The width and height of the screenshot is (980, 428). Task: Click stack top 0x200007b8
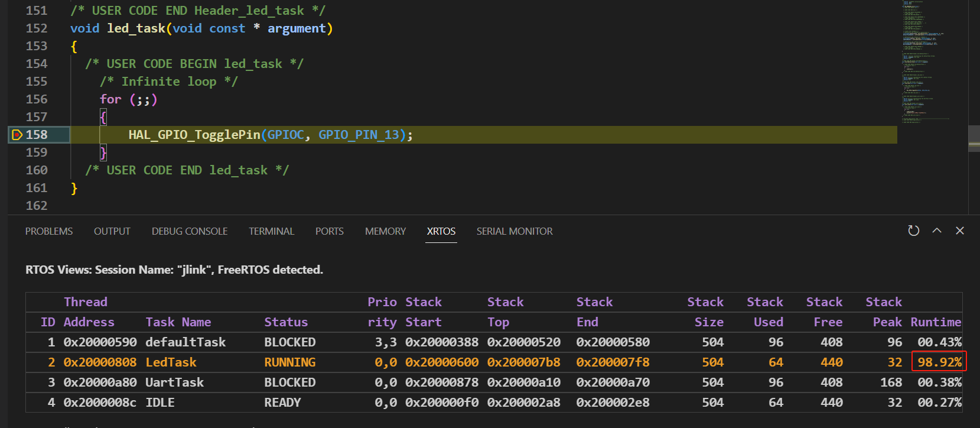tap(524, 362)
